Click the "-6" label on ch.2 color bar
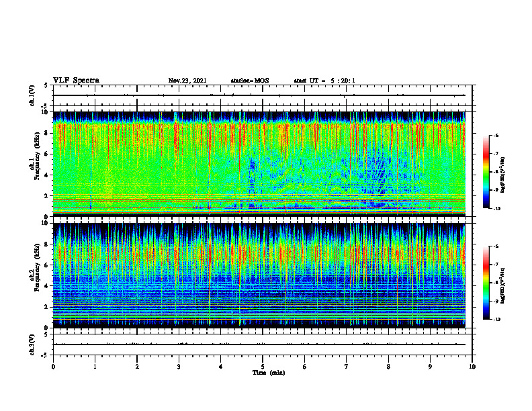Screen dimensions: 532x411 [x=496, y=246]
